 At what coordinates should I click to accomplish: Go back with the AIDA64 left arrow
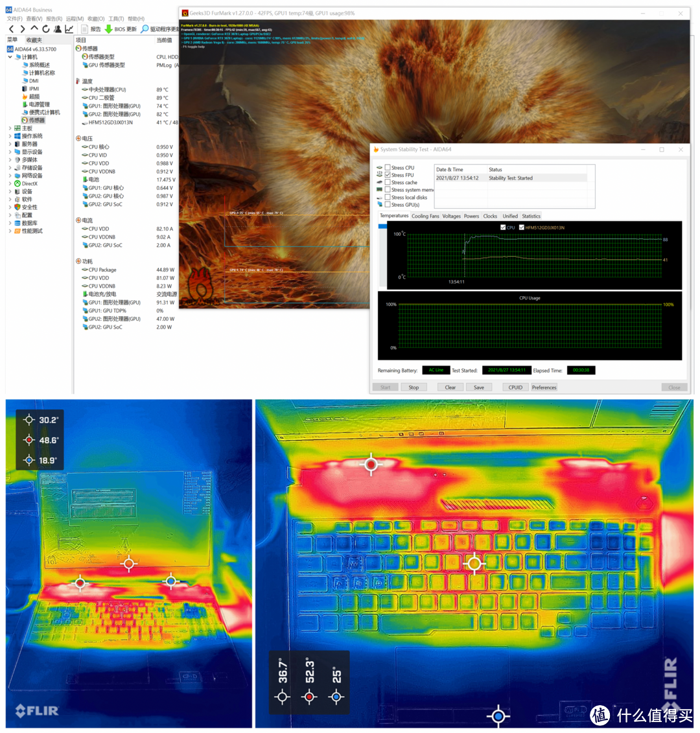[11, 29]
